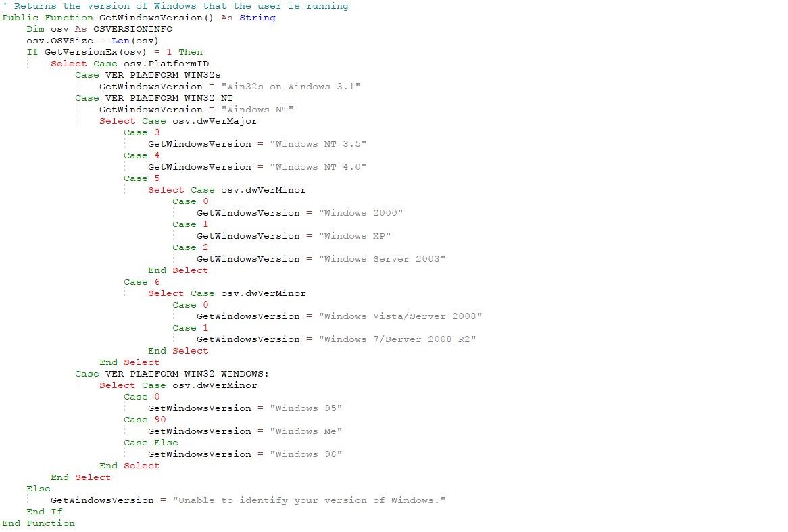Click the "Windows 7/Server 2008 R2" string

(x=397, y=339)
